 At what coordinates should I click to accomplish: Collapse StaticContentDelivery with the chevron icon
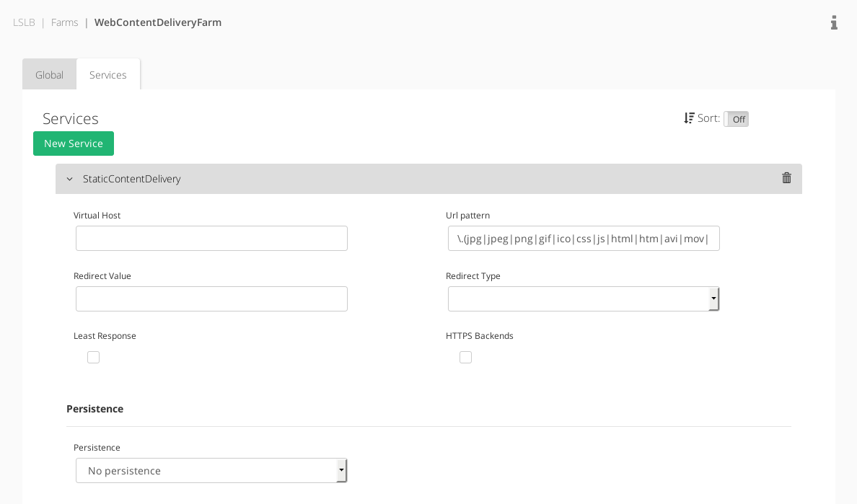[x=69, y=179]
